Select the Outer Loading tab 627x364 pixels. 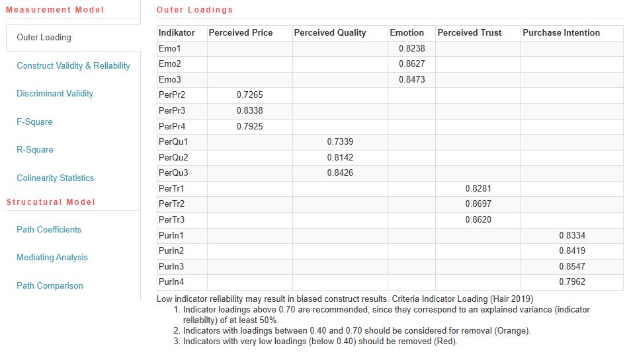click(44, 38)
